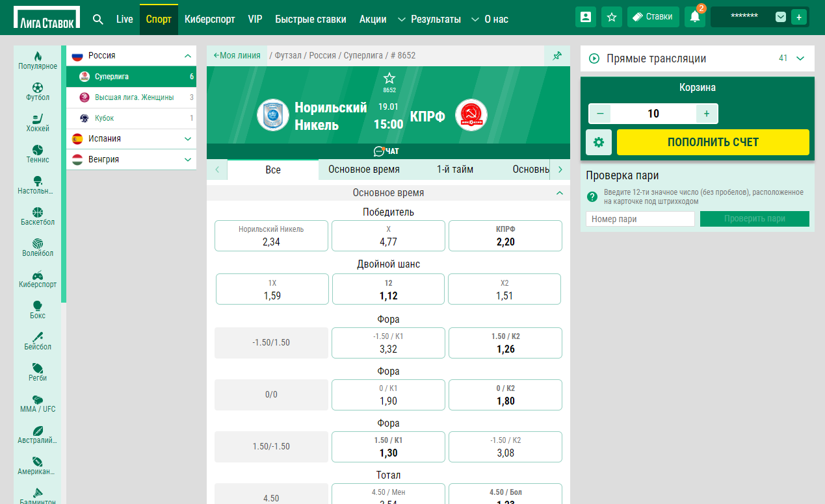The height and width of the screenshot is (504, 825).
Task: Open the account balance dropdown arrow
Action: [781, 17]
